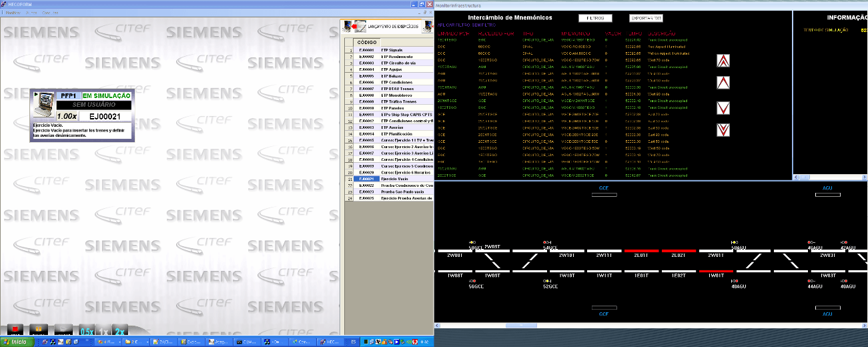Click horizontal scrollbar thumb under track diagram
868x347 pixels.
(x=520, y=324)
